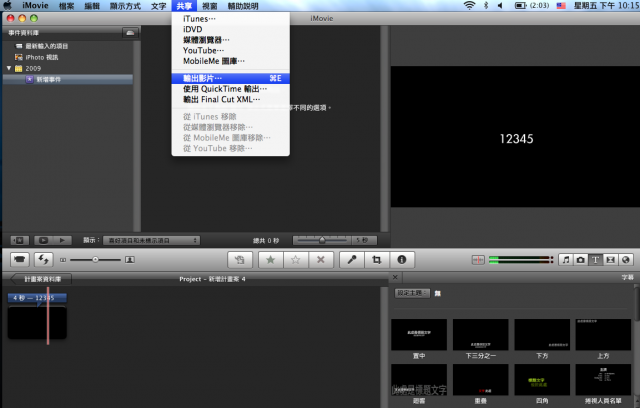Click the frames-per-thumbnail slider near 5 秒
Image resolution: width=640 pixels, height=408 pixels.
click(x=322, y=240)
